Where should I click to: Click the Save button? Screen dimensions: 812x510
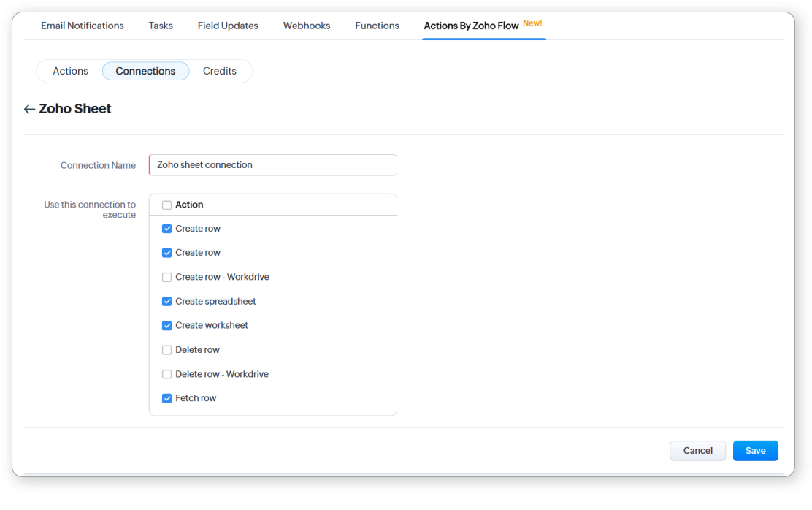(755, 450)
